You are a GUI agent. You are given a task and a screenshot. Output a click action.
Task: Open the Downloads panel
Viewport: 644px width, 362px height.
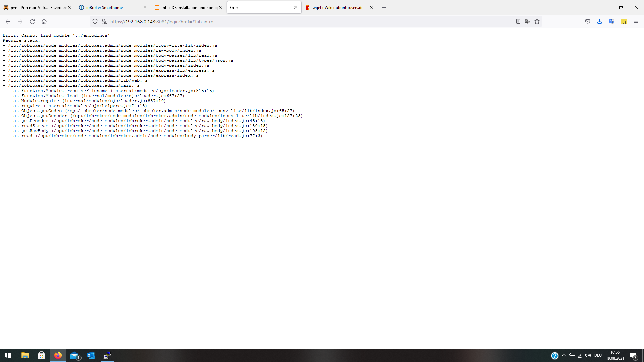(599, 22)
